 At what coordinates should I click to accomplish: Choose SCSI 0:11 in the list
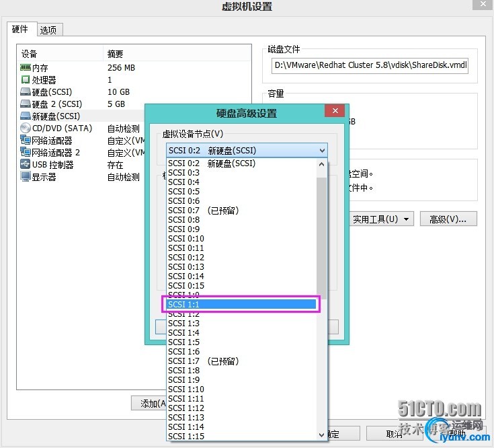[x=241, y=248]
